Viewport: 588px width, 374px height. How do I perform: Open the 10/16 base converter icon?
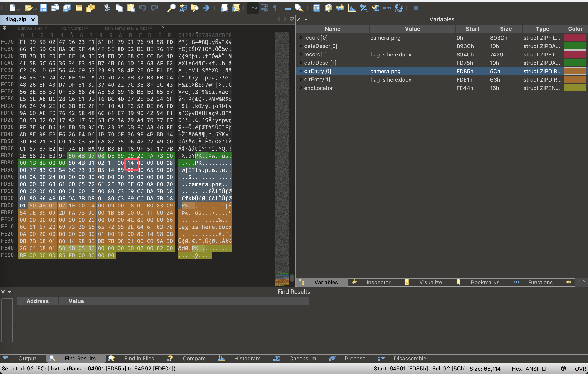pos(399,8)
